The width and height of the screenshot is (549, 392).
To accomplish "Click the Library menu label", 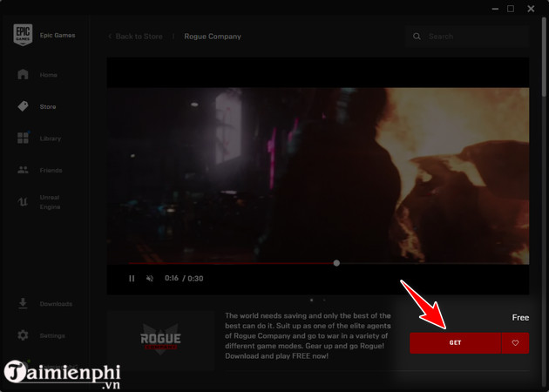I will coord(50,139).
